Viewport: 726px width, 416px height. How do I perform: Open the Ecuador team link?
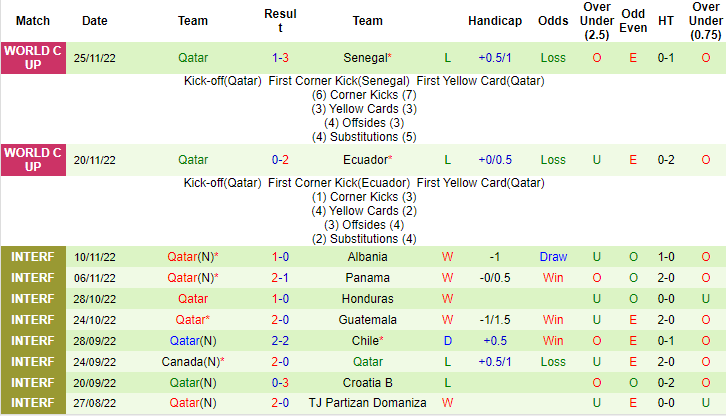pyautogui.click(x=365, y=160)
